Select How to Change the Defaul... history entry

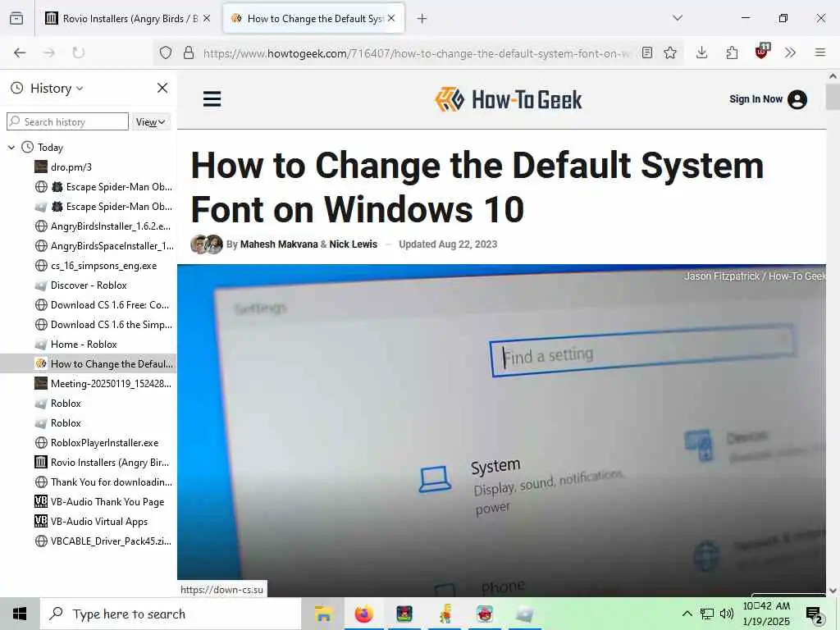(88, 363)
